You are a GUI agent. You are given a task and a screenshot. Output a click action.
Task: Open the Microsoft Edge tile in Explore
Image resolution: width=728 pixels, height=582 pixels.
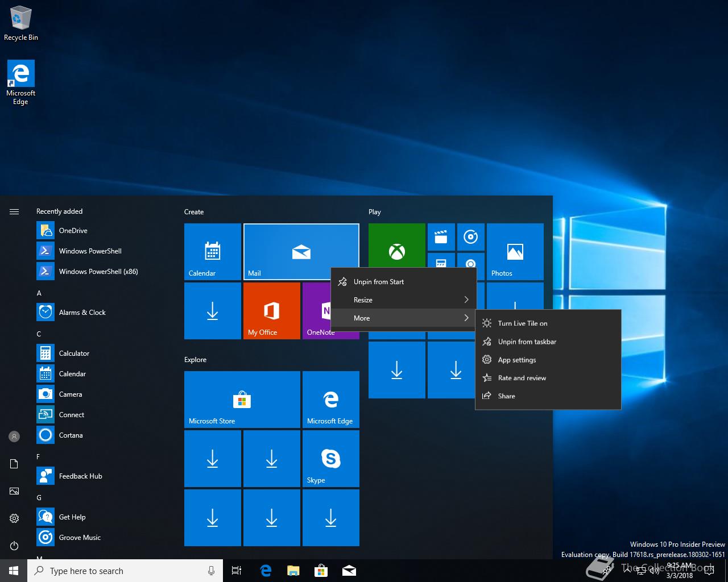point(331,400)
